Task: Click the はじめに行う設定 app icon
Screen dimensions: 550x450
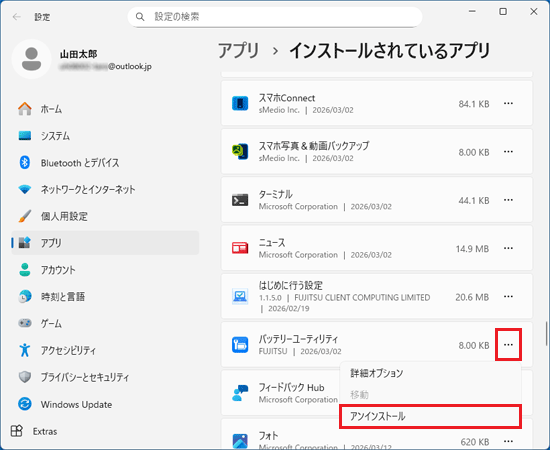Action: point(240,296)
